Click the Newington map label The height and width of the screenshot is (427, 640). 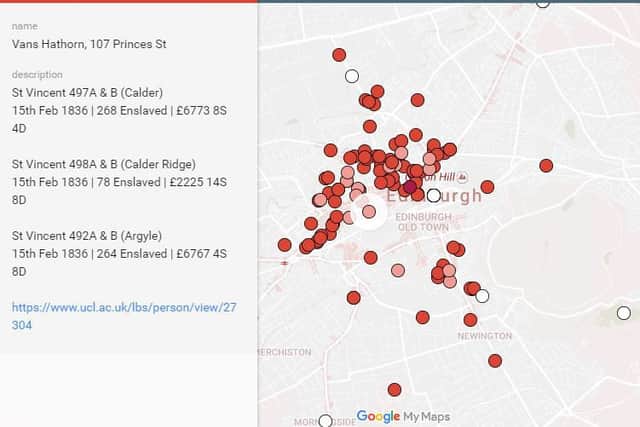pyautogui.click(x=484, y=336)
